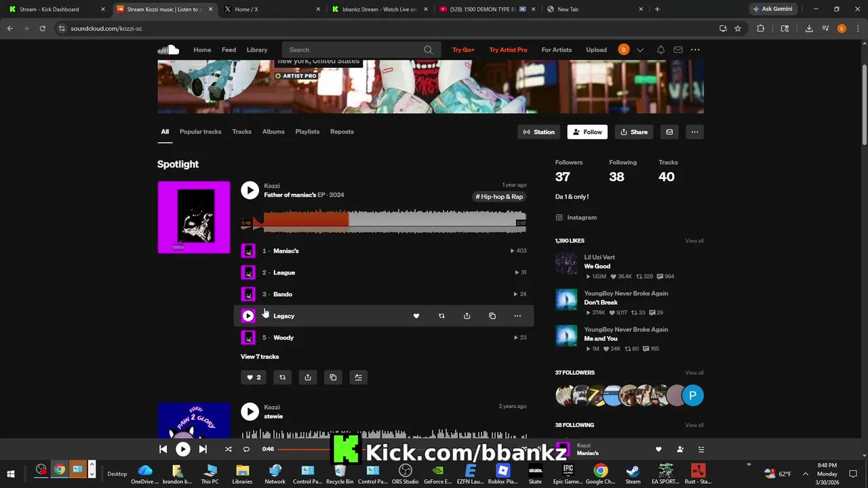868x488 pixels.
Task: Skip to next track in player
Action: (x=203, y=449)
